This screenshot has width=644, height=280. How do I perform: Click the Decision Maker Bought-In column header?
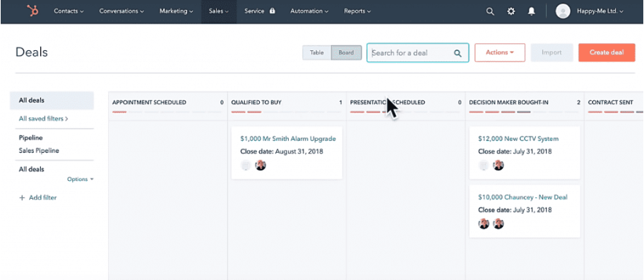pyautogui.click(x=508, y=103)
